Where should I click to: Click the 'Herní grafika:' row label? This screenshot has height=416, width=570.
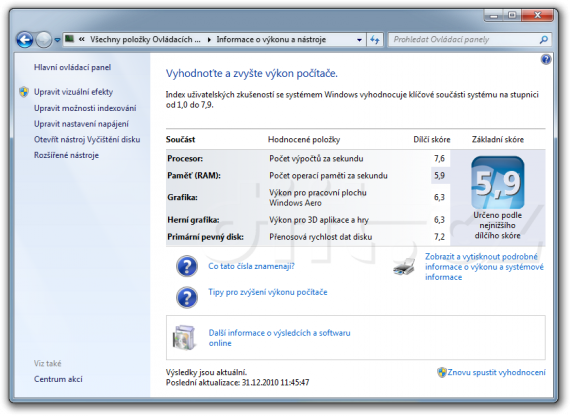(193, 220)
